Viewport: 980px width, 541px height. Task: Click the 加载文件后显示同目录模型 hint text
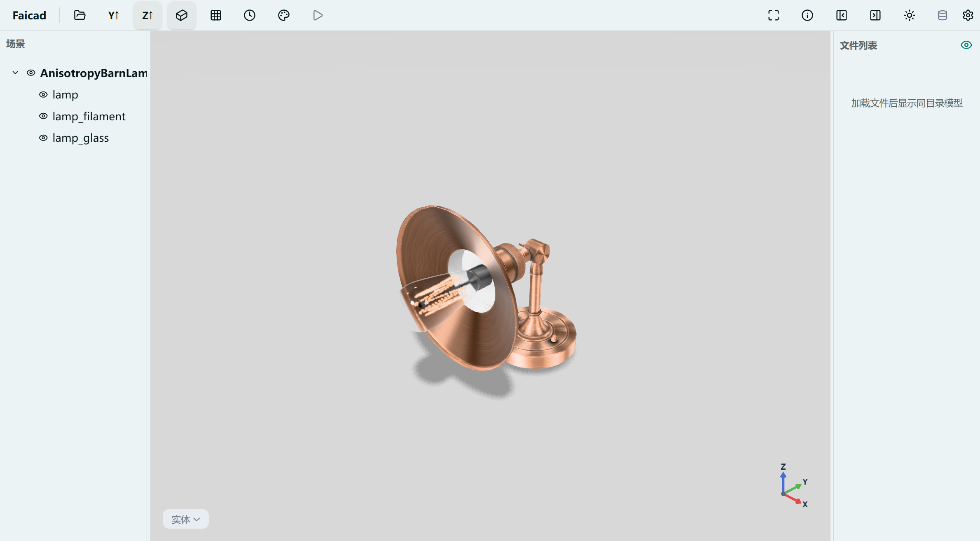(907, 103)
